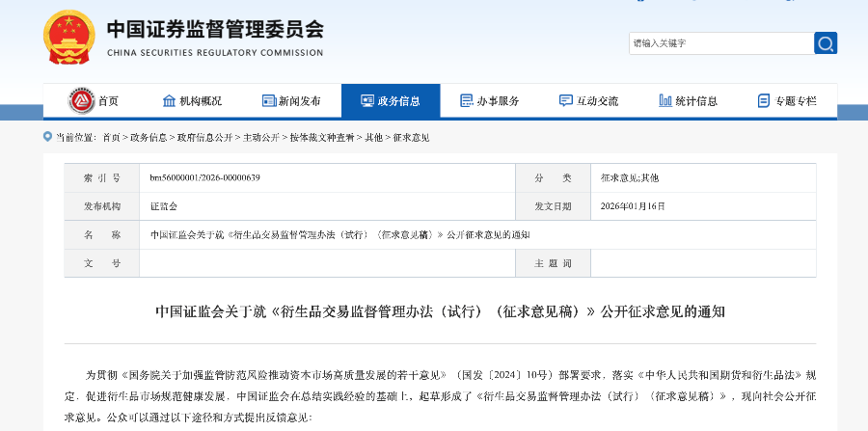
Task: Follow the 征求意见 breadcrumb link
Action: click(411, 138)
